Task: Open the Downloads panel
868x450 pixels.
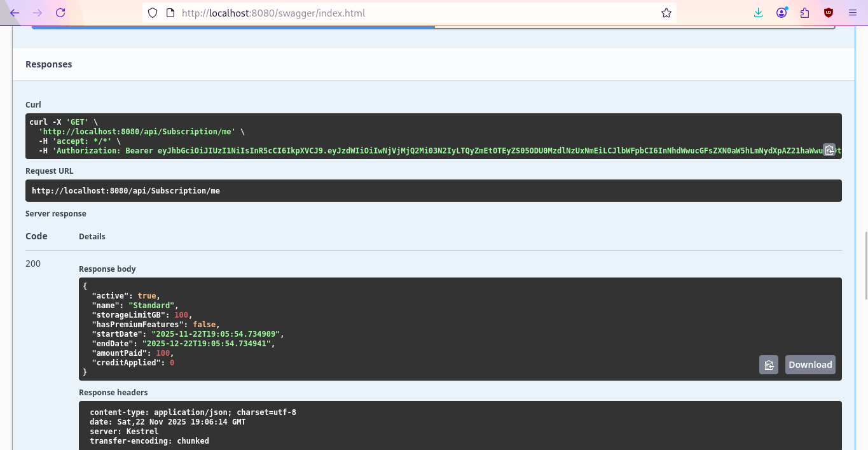Action: pos(758,13)
